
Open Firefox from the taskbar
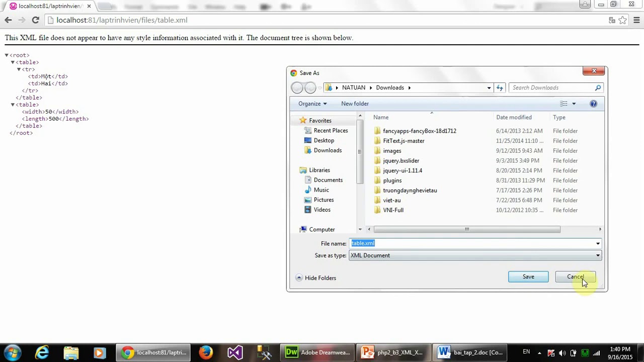tap(205, 352)
